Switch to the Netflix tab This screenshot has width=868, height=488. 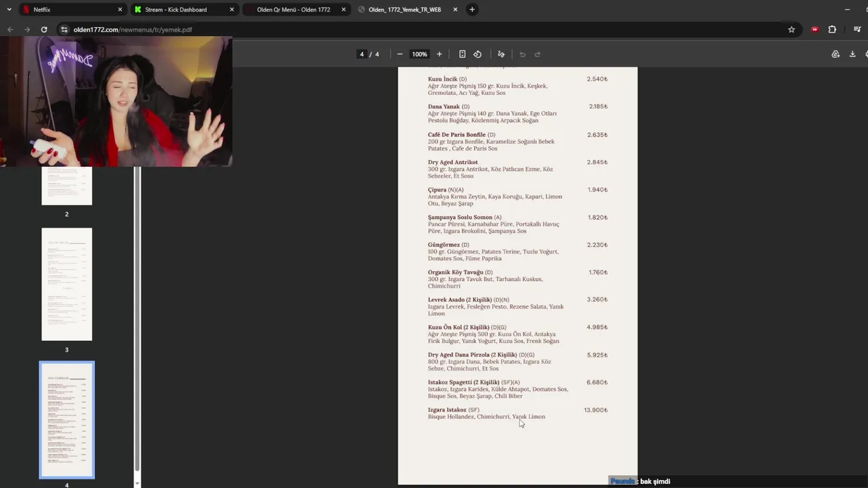click(72, 9)
